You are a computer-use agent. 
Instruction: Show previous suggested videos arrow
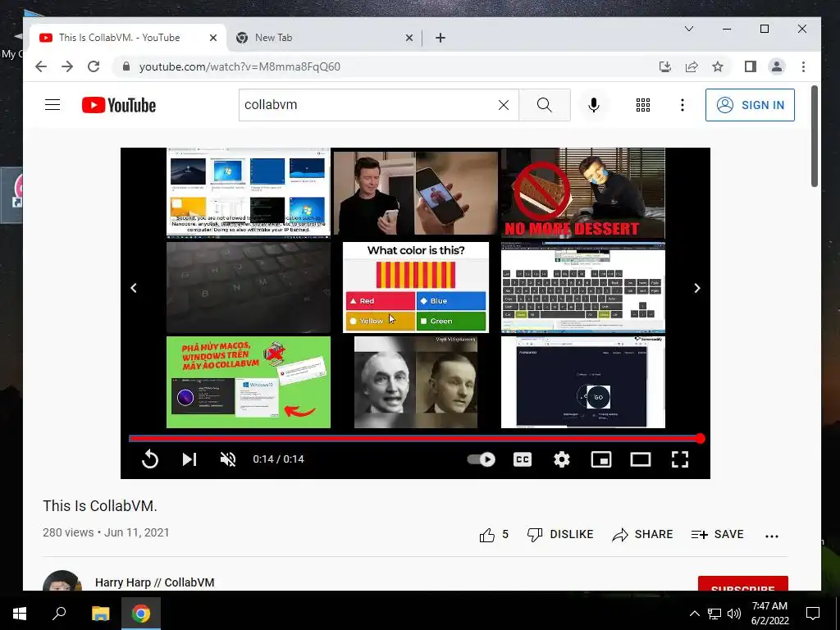tap(134, 288)
